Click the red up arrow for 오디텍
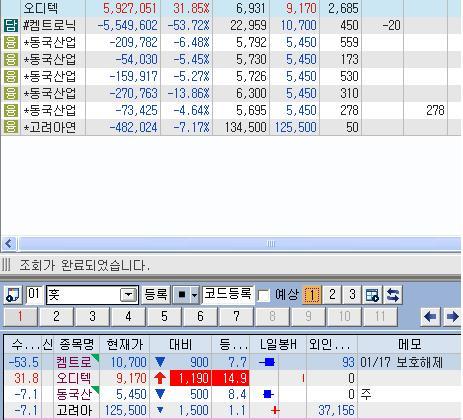The height and width of the screenshot is (420, 463). (x=160, y=378)
